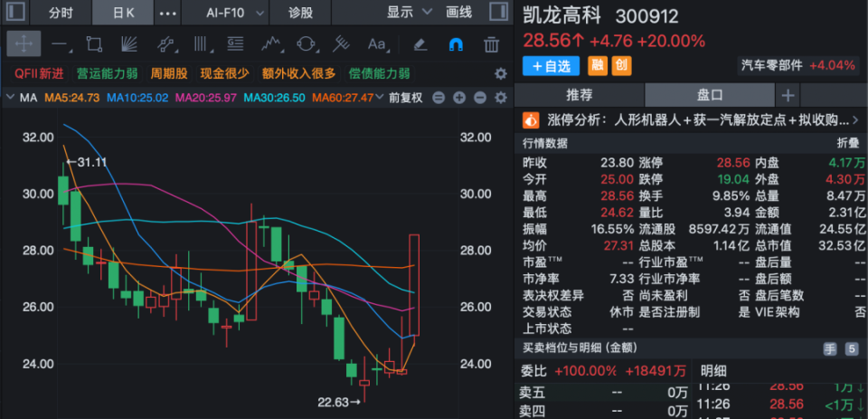Image resolution: width=868 pixels, height=419 pixels.
Task: Click the 跌停 price 19.04 value
Action: (x=733, y=179)
